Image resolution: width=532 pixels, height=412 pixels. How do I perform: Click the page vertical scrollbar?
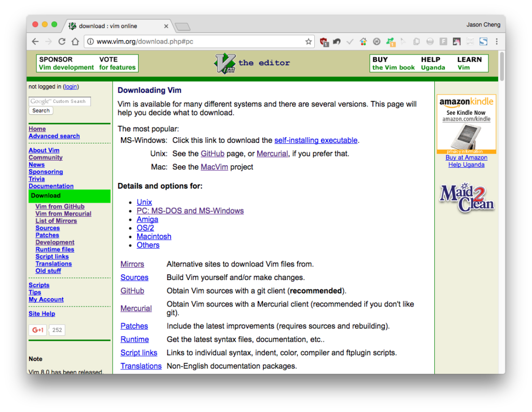point(501,66)
